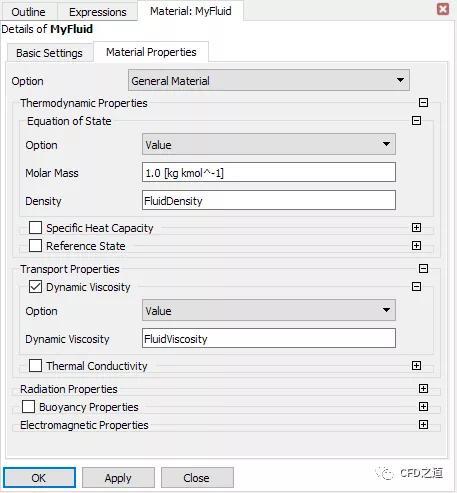Image resolution: width=457 pixels, height=493 pixels.
Task: Expand the Specific Heat Capacity section
Action: tap(416, 228)
